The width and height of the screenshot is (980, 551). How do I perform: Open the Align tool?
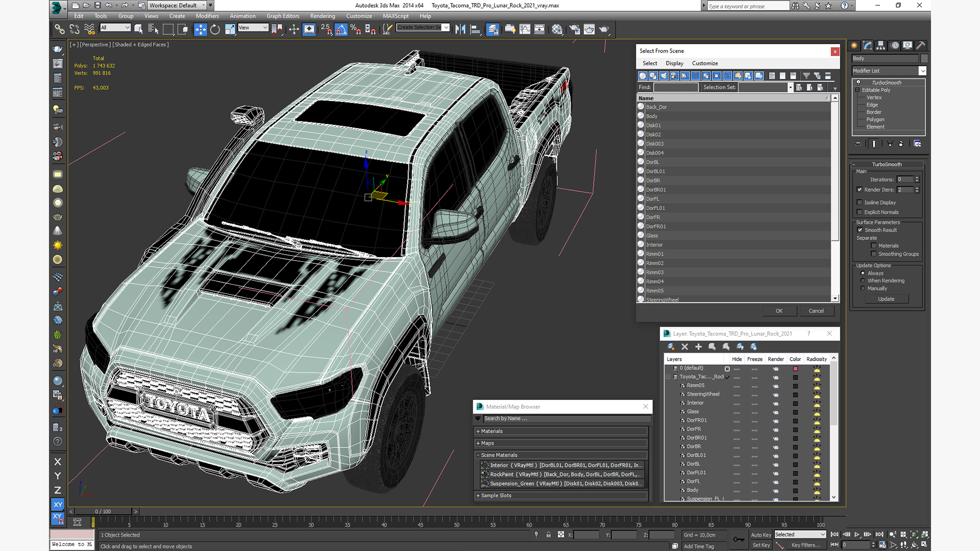475,30
